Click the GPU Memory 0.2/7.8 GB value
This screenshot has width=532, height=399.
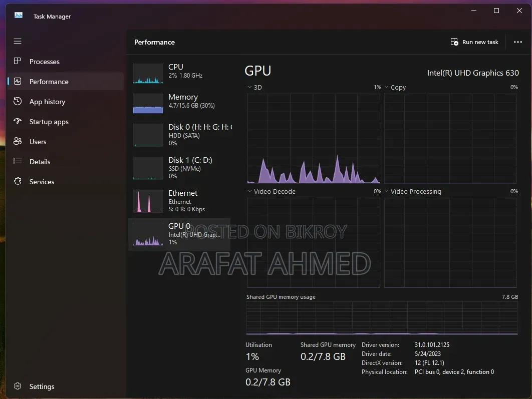pyautogui.click(x=268, y=382)
